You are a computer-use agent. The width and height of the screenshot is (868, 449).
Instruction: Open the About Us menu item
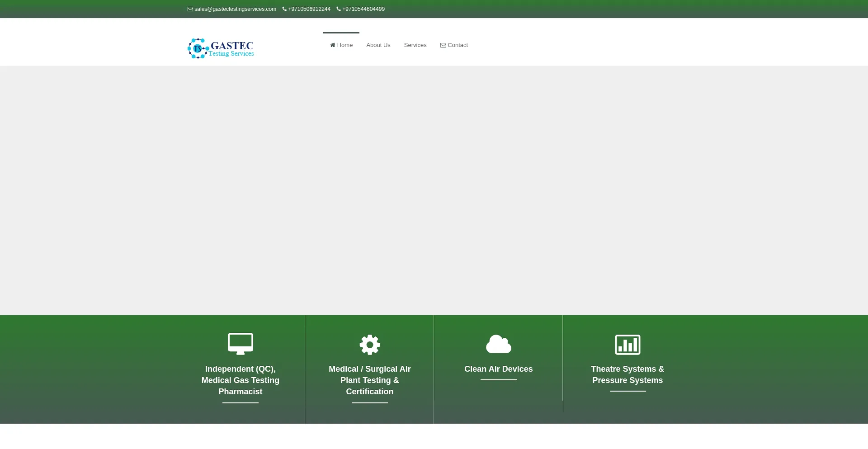[x=378, y=45]
